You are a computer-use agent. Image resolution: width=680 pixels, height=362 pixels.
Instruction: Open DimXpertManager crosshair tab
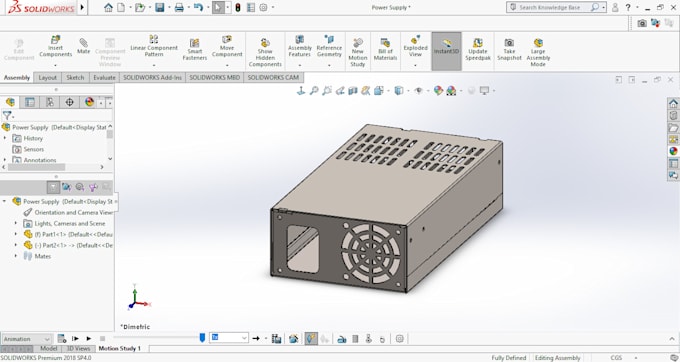pyautogui.click(x=69, y=102)
